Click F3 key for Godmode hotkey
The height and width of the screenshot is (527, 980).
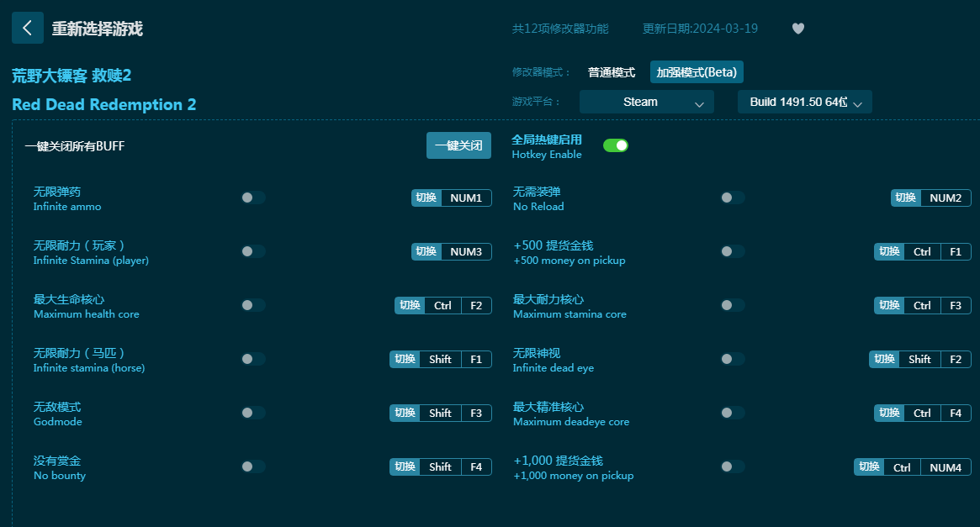[476, 413]
